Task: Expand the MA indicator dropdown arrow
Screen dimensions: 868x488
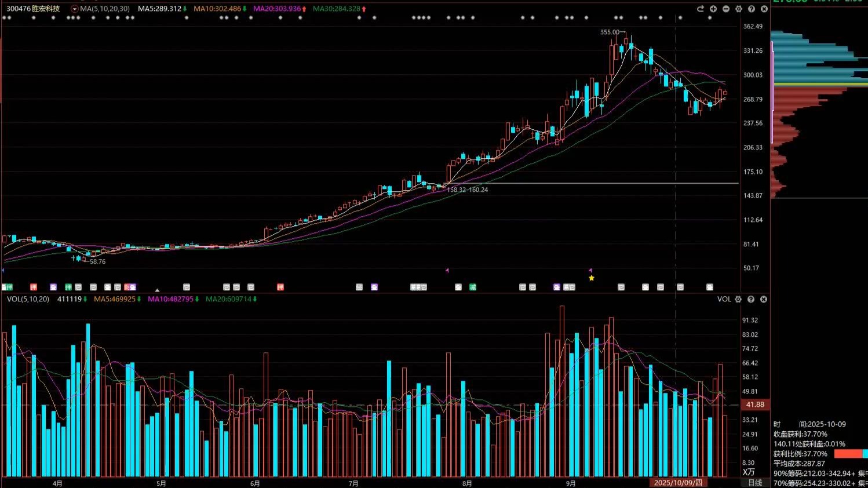Action: point(74,9)
